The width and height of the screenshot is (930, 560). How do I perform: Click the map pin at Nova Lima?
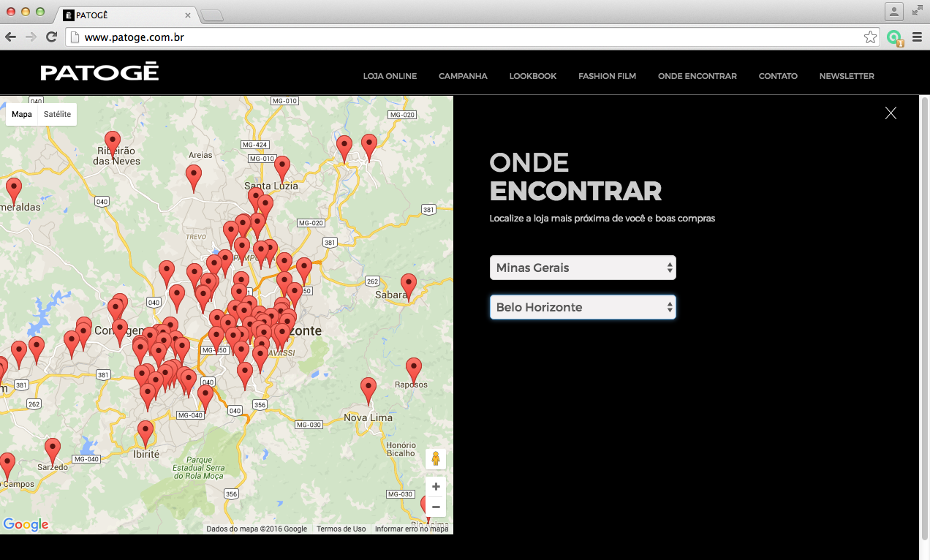pos(368,387)
